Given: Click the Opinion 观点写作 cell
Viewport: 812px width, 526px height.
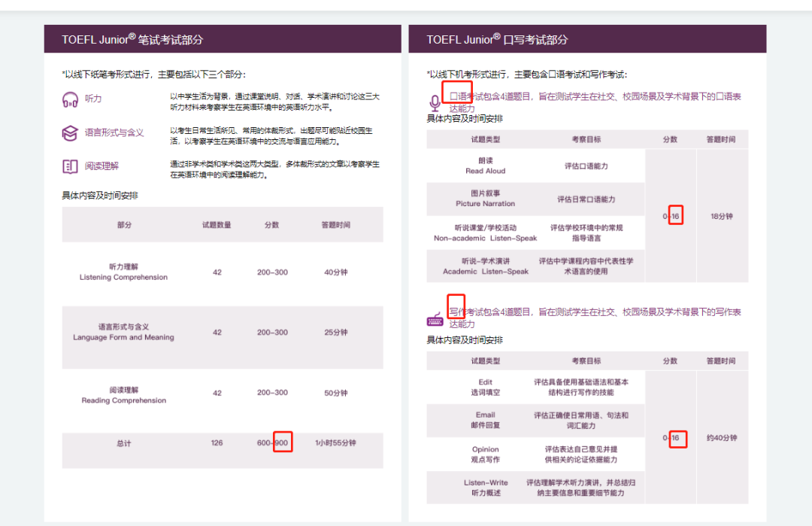Looking at the screenshot, I should coord(486,455).
